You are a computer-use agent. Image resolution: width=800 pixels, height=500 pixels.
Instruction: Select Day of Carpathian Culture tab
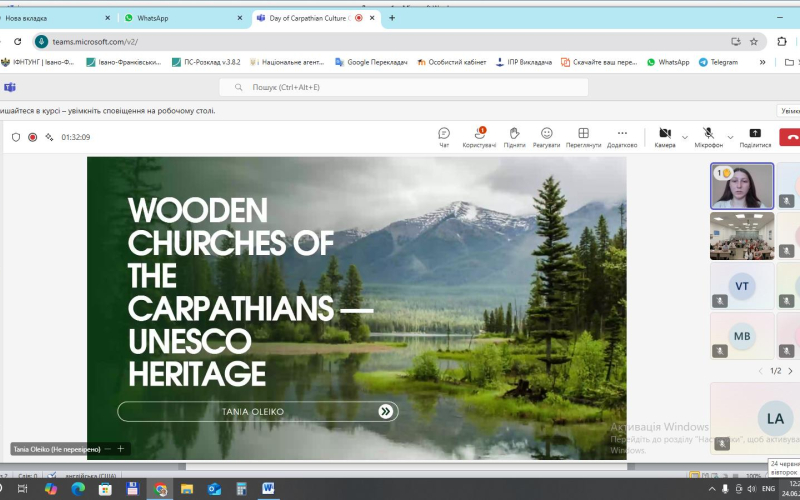[316, 18]
